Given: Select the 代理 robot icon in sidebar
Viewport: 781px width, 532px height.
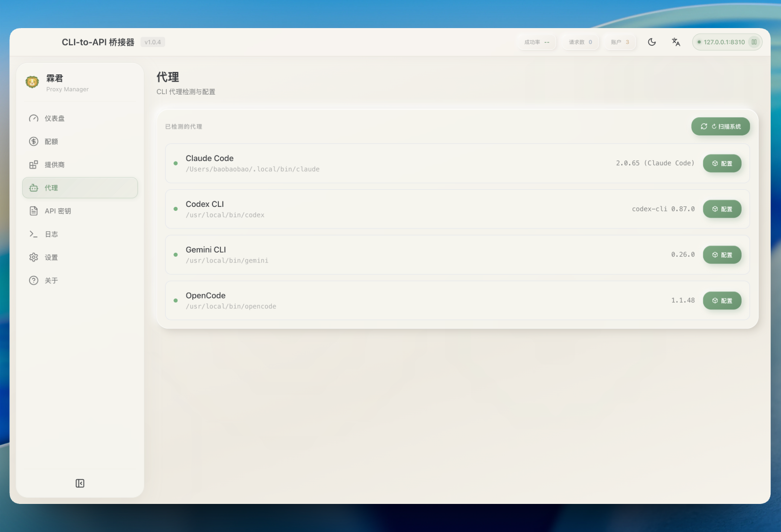Looking at the screenshot, I should [34, 188].
